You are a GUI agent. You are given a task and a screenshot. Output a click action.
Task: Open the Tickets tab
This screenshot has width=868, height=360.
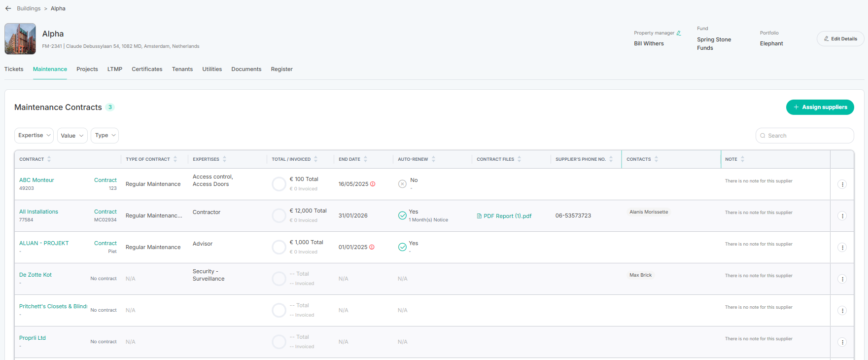pyautogui.click(x=14, y=69)
